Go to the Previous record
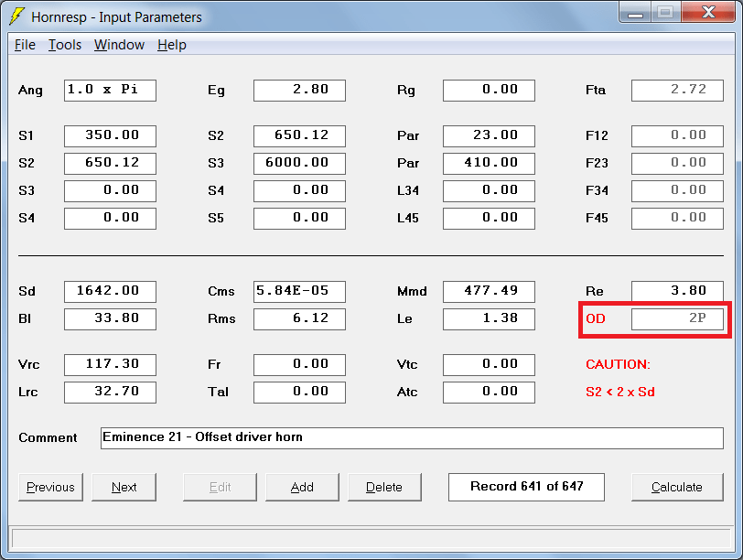 pyautogui.click(x=50, y=487)
